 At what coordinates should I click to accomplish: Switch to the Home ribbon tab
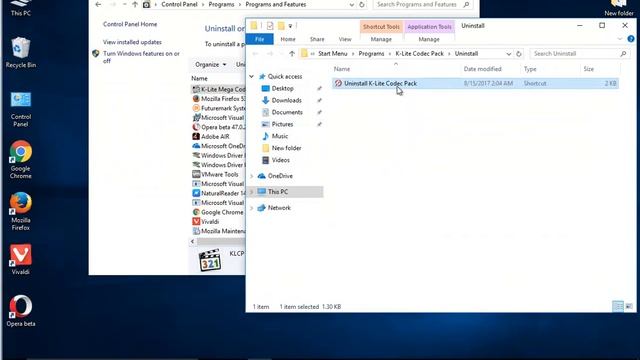(288, 39)
